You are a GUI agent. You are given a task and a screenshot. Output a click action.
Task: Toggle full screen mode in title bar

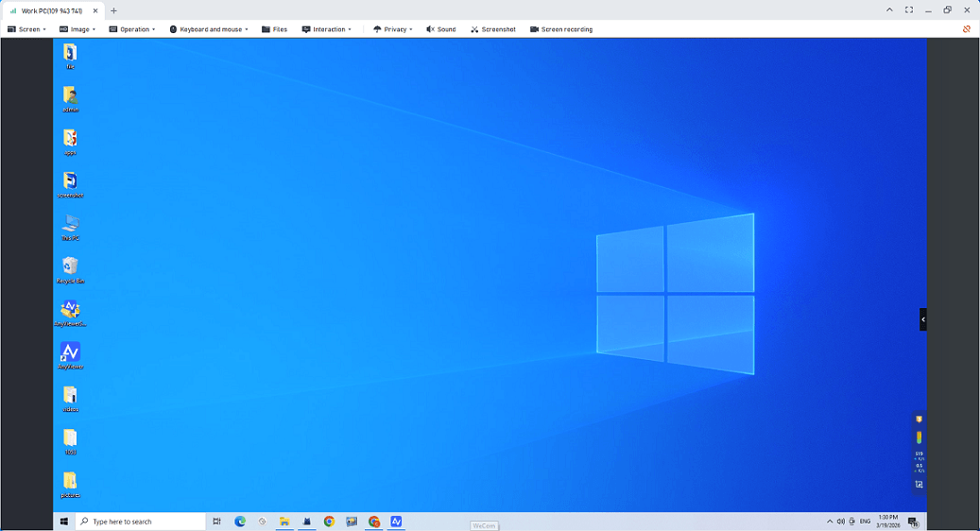pos(909,10)
